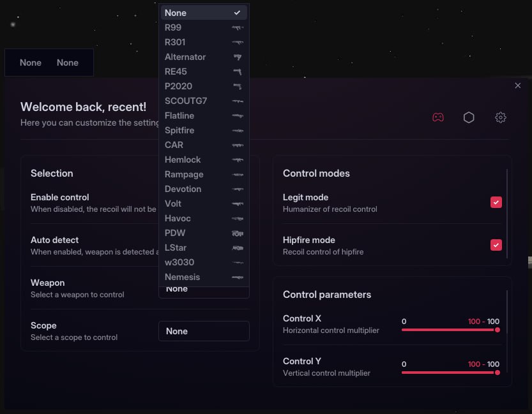
Task: Uncheck the None option's checkmark
Action: [x=238, y=12]
